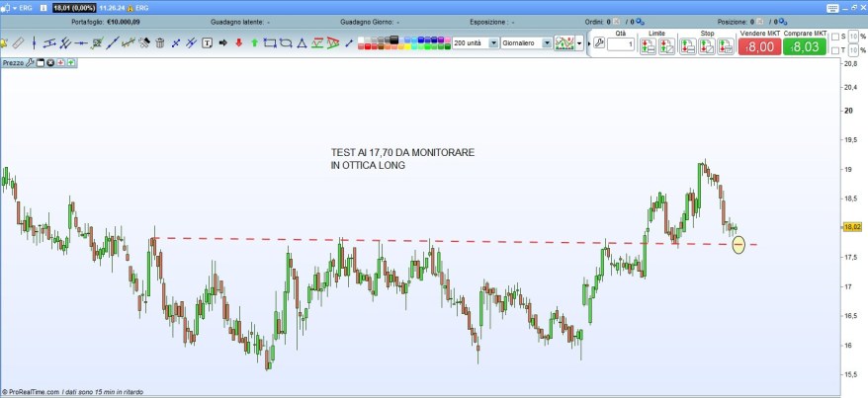The width and height of the screenshot is (868, 398).
Task: Click the 'TEST AI 17,70 DA MONITORARE' annotation
Action: tap(402, 152)
